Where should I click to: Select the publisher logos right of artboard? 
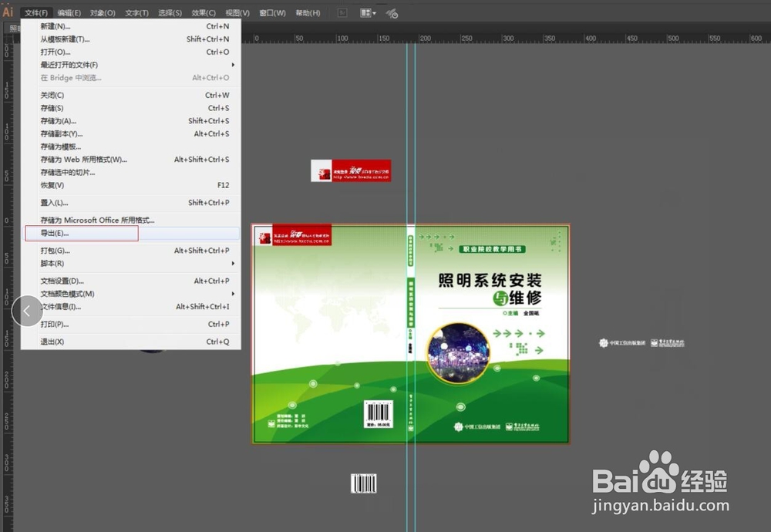(641, 342)
